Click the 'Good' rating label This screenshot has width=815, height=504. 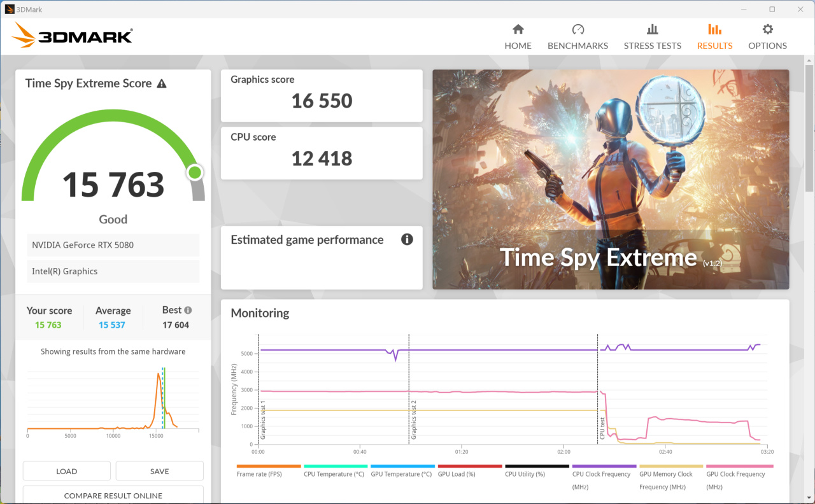point(113,220)
